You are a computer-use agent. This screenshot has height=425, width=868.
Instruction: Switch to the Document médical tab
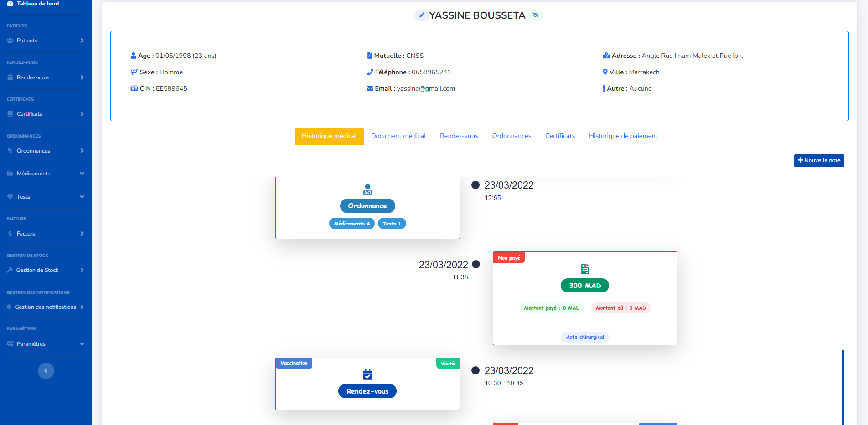398,136
